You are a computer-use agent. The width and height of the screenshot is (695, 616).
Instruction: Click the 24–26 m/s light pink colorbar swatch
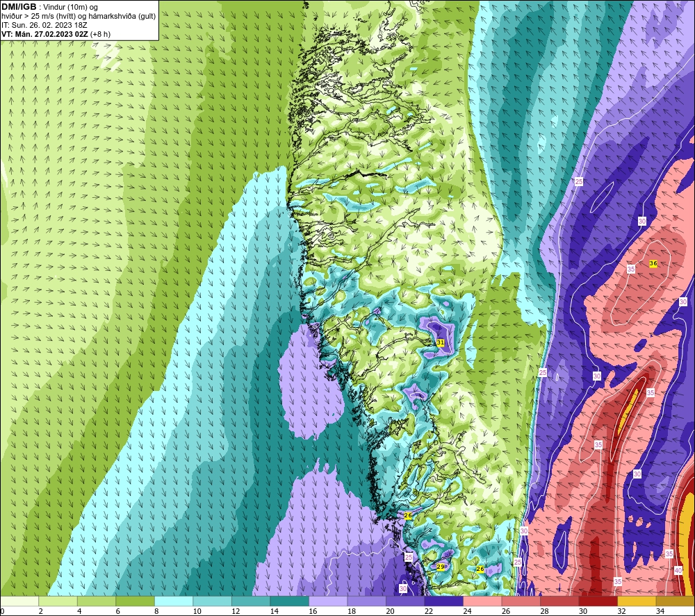point(482,601)
